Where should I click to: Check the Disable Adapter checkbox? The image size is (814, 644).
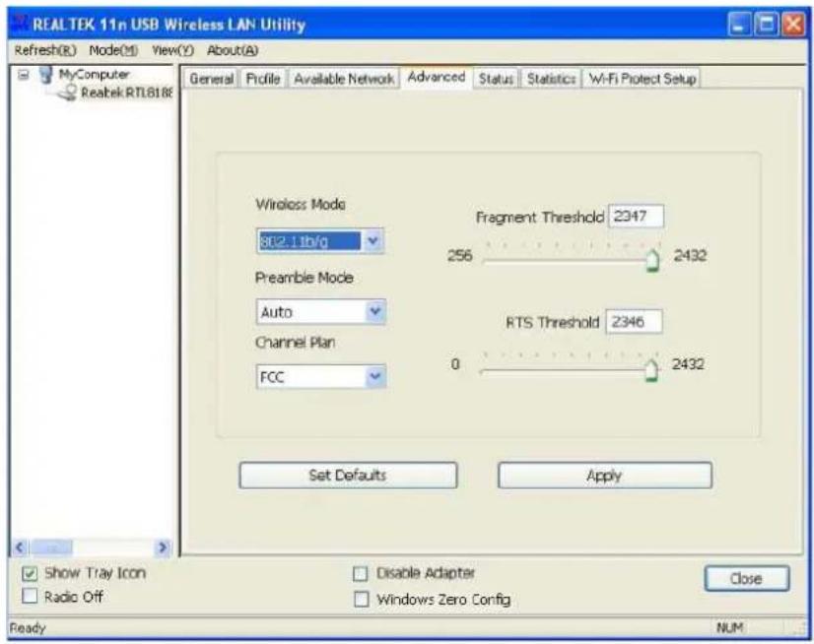[x=361, y=573]
